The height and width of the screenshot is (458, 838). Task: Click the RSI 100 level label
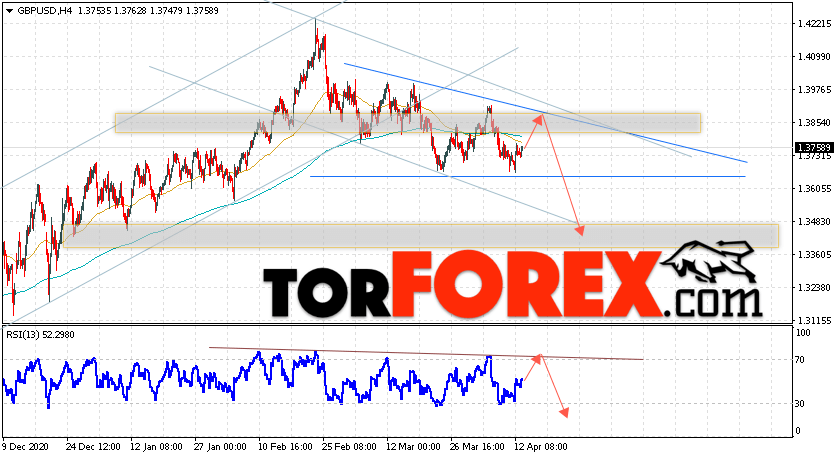pyautogui.click(x=803, y=333)
